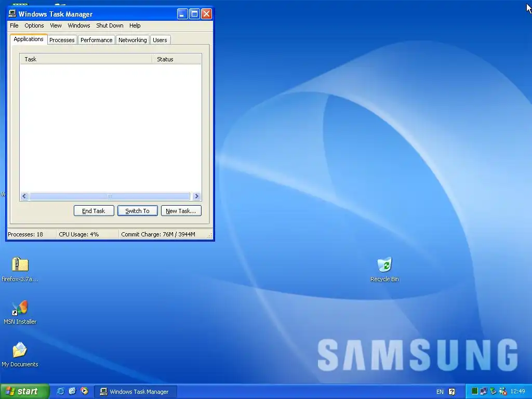Screen dimensions: 532x399
Task: Click the tray icon with the red X
Action: click(x=502, y=391)
